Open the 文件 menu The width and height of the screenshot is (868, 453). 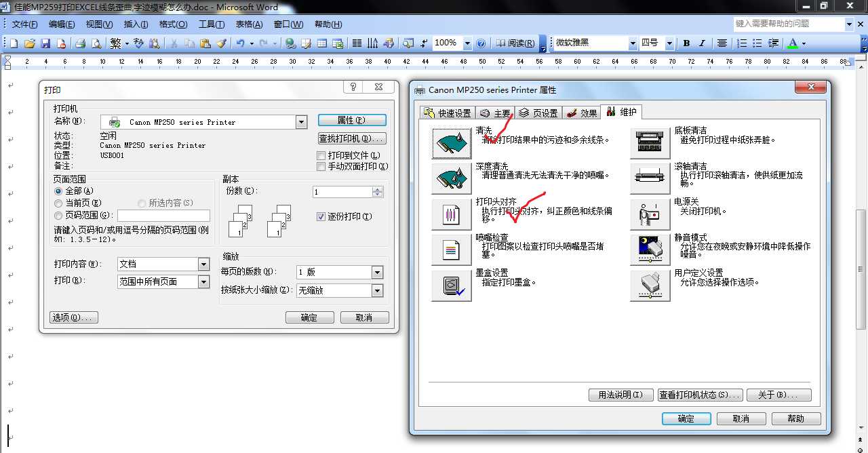coord(24,24)
